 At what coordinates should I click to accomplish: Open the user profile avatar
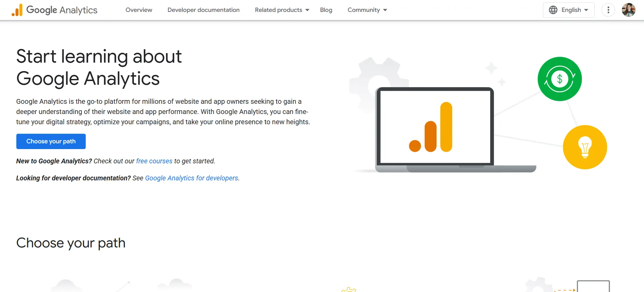pos(628,10)
